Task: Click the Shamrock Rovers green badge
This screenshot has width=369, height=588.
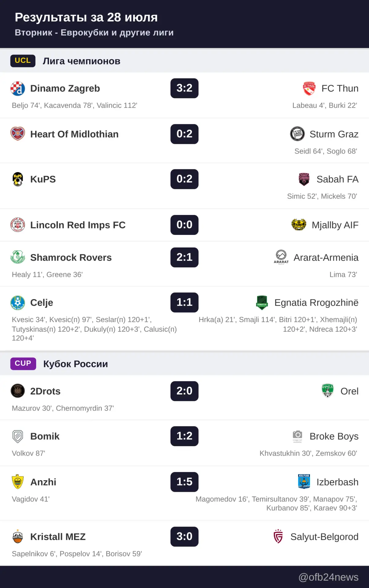Action: [x=18, y=258]
